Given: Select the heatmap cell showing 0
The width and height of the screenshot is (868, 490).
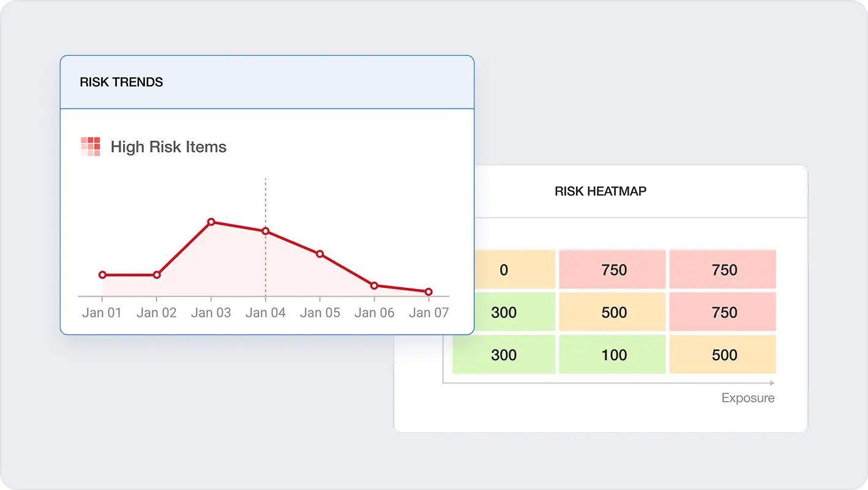Looking at the screenshot, I should [x=515, y=269].
